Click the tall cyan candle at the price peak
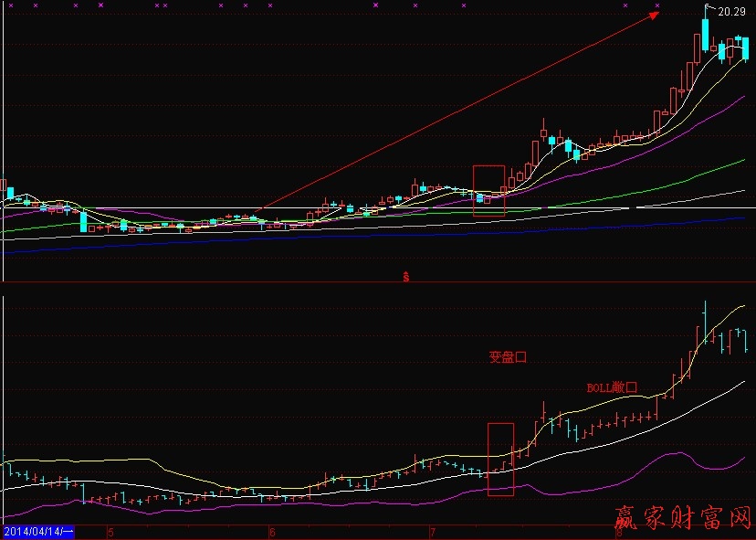 coord(706,34)
